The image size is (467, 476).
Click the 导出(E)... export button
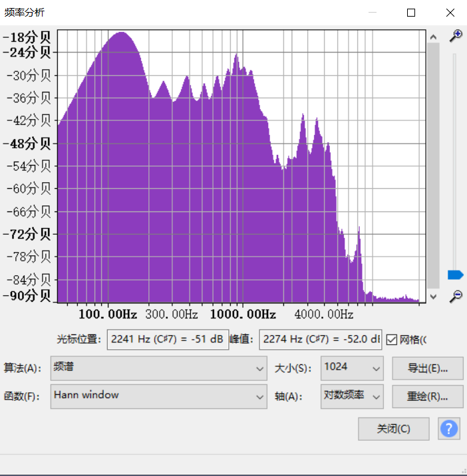(x=428, y=368)
